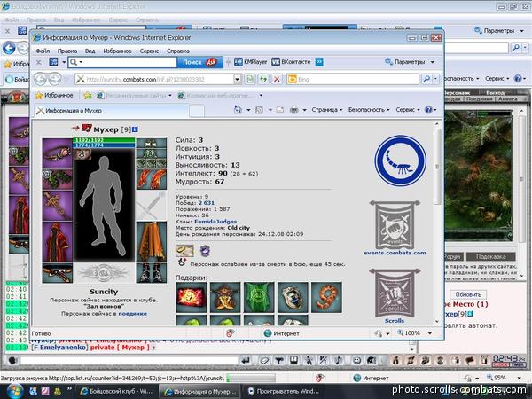Click the Обновить button in the back window

coord(468,294)
